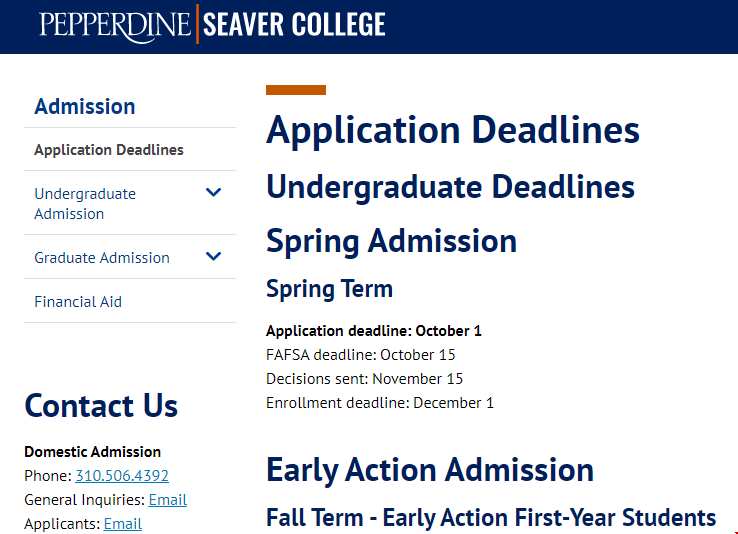
Task: Click the Undergraduate Deadlines heading
Action: pyautogui.click(x=450, y=187)
